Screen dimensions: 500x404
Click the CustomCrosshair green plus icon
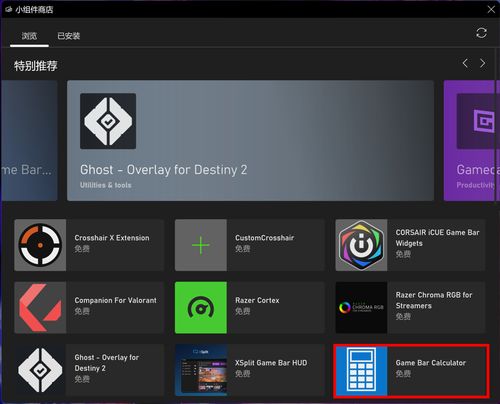pos(201,245)
